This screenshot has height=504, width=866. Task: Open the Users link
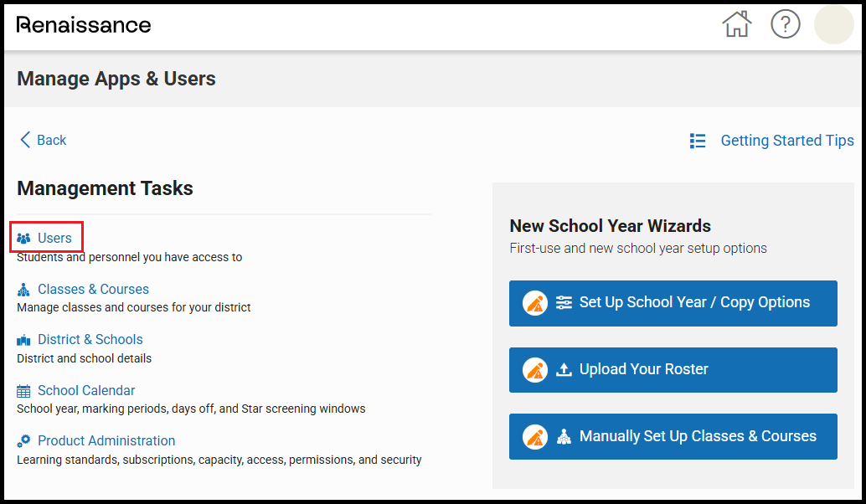point(54,239)
